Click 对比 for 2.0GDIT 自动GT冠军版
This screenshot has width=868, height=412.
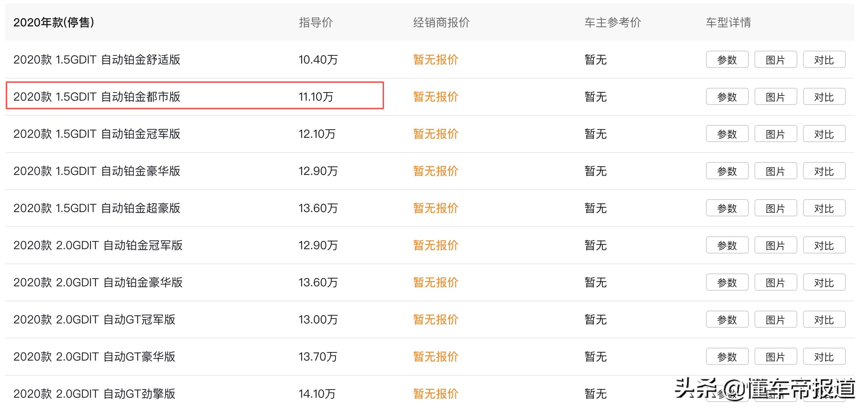click(x=824, y=320)
